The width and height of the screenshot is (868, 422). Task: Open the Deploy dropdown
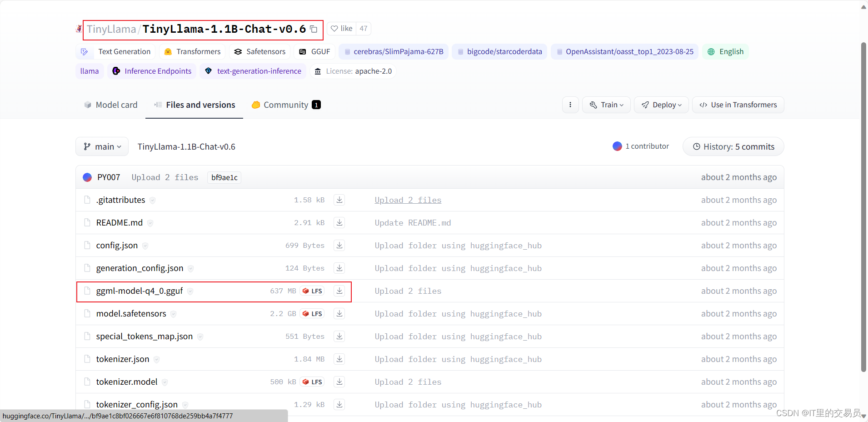[x=661, y=105]
